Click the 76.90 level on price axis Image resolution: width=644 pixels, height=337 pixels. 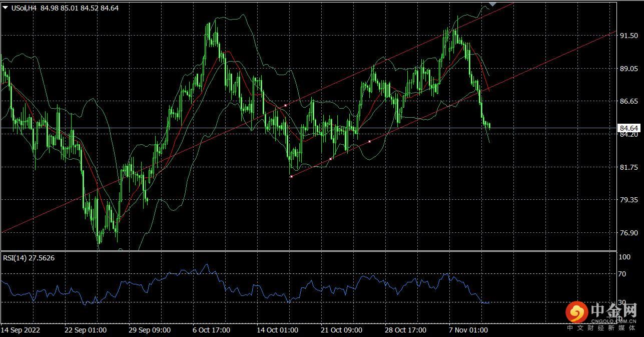(x=628, y=232)
